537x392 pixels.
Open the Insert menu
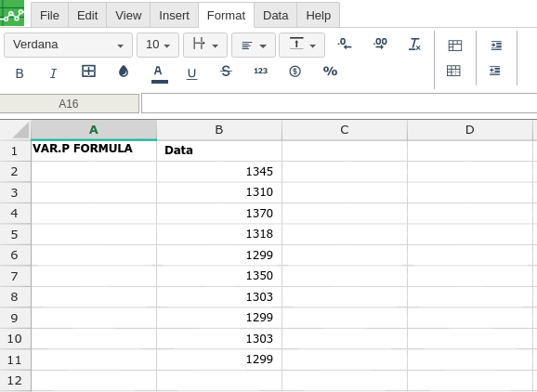(x=174, y=16)
